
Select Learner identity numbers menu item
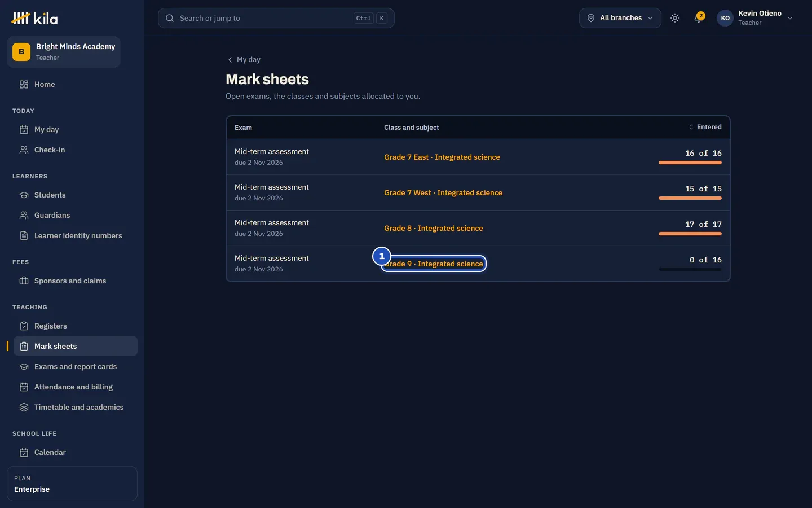tap(76, 235)
